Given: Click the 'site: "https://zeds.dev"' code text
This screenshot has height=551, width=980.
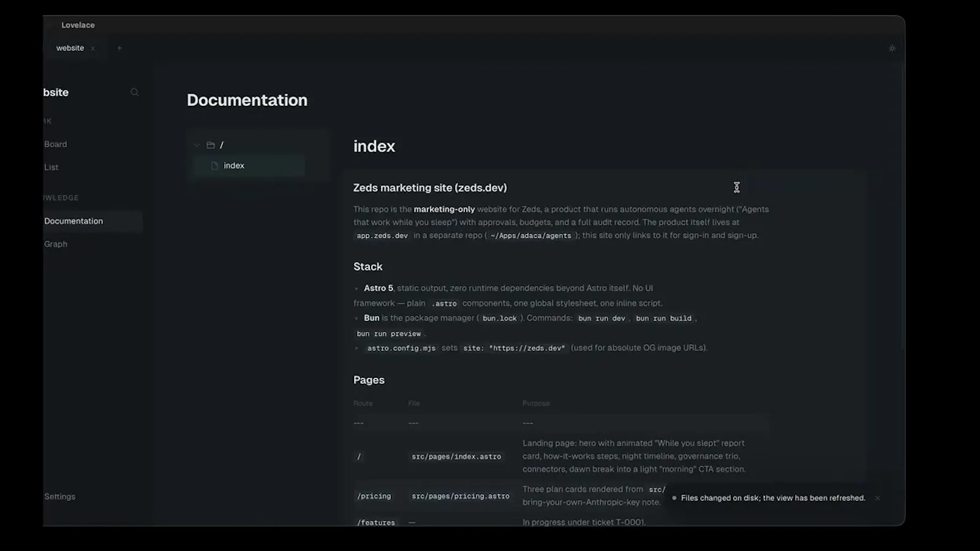Looking at the screenshot, I should click(x=514, y=348).
